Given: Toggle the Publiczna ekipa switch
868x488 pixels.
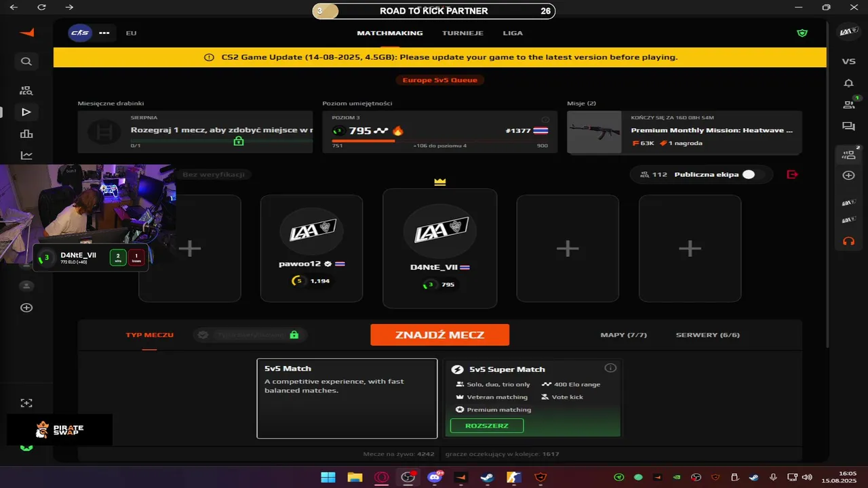Looking at the screenshot, I should point(753,174).
